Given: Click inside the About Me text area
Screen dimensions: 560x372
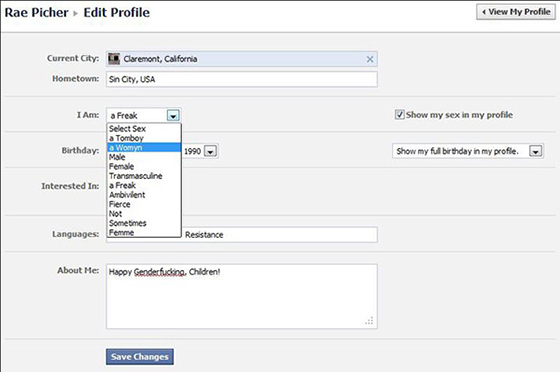Looking at the screenshot, I should 242,296.
